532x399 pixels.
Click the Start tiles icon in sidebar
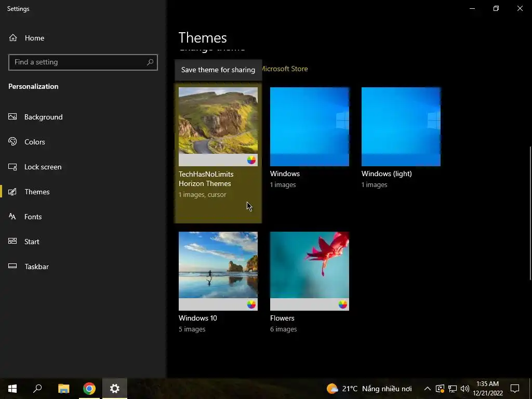pyautogui.click(x=12, y=241)
